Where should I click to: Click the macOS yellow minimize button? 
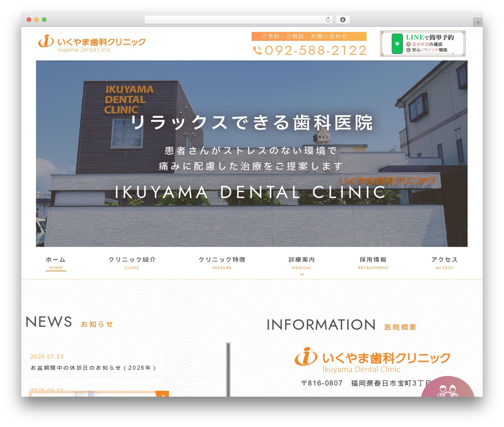click(37, 20)
